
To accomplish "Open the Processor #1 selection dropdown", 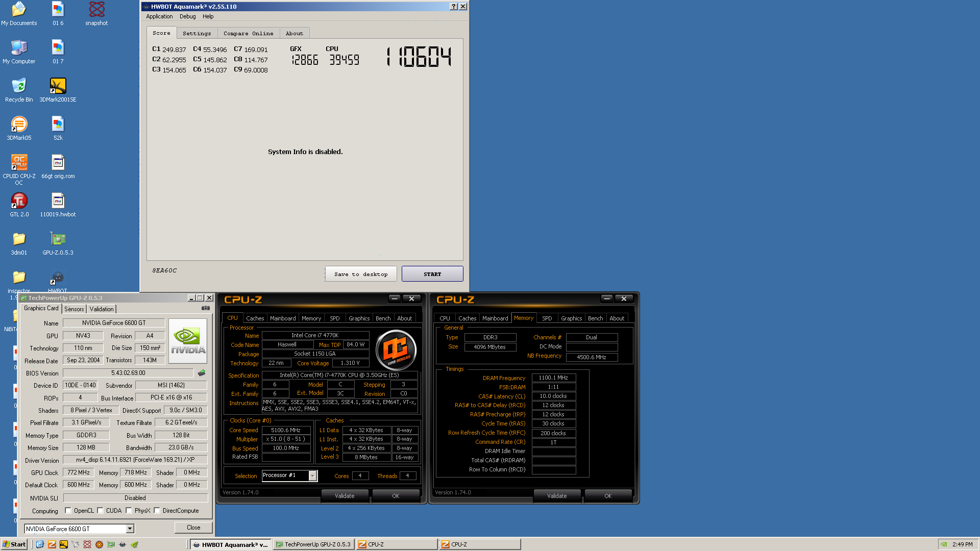I will click(312, 475).
